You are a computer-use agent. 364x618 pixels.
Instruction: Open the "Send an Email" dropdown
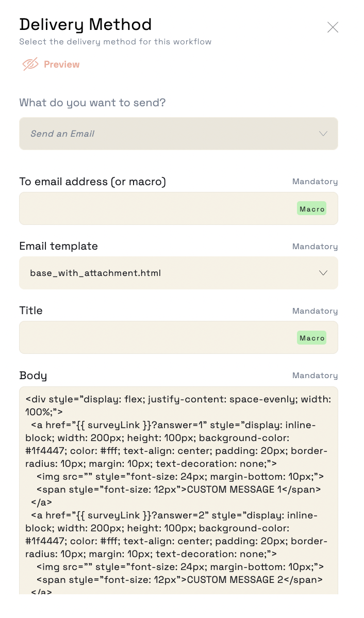[178, 134]
